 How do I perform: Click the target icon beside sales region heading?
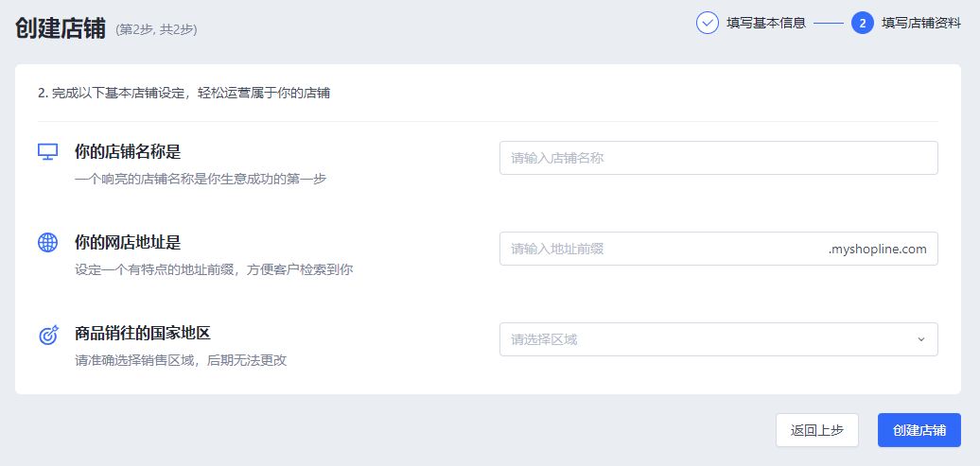pyautogui.click(x=48, y=335)
